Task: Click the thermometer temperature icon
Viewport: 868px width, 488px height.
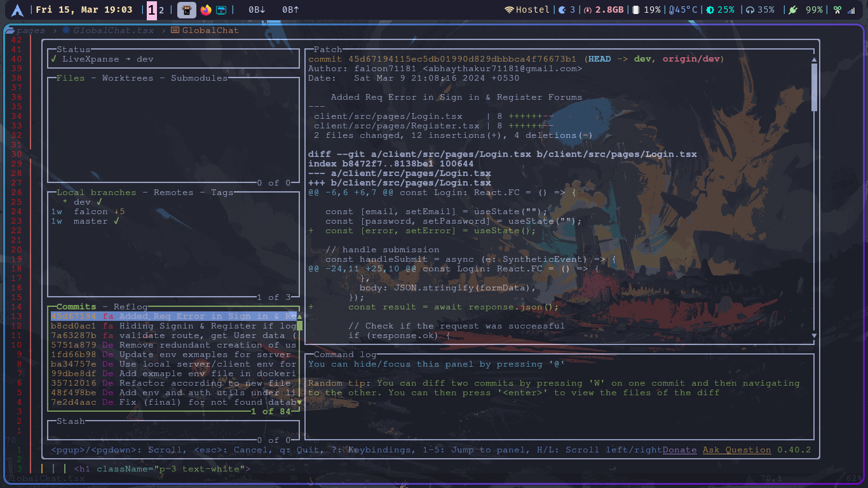Action: coord(672,10)
